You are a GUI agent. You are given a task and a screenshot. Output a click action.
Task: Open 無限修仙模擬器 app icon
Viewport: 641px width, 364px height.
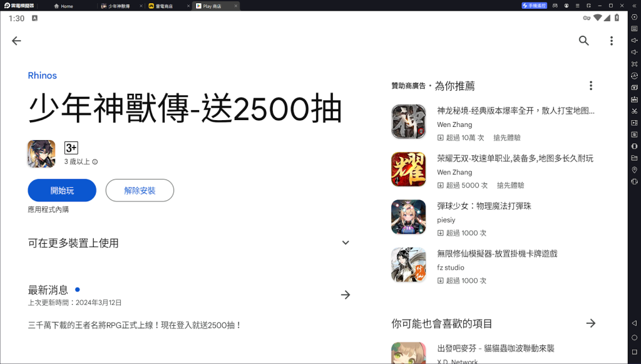point(408,265)
